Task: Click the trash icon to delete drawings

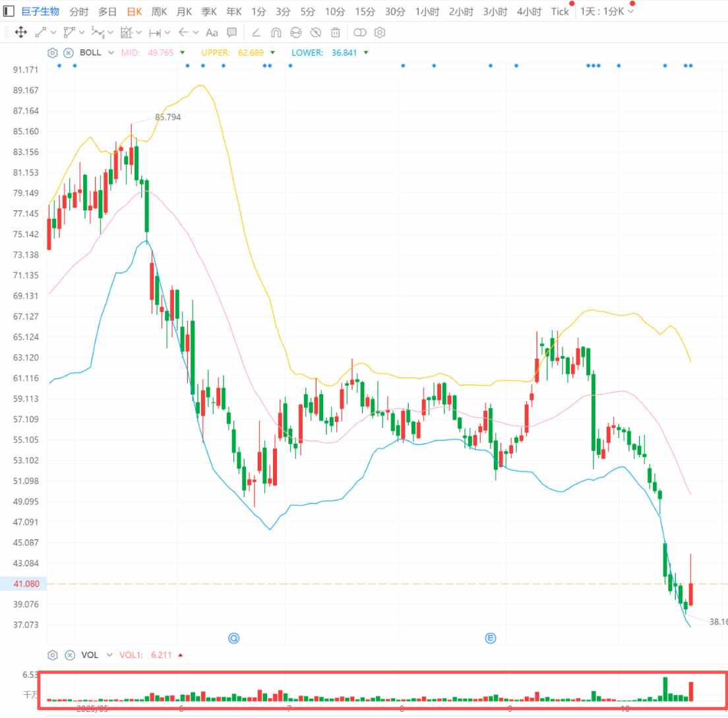Action: pyautogui.click(x=336, y=32)
